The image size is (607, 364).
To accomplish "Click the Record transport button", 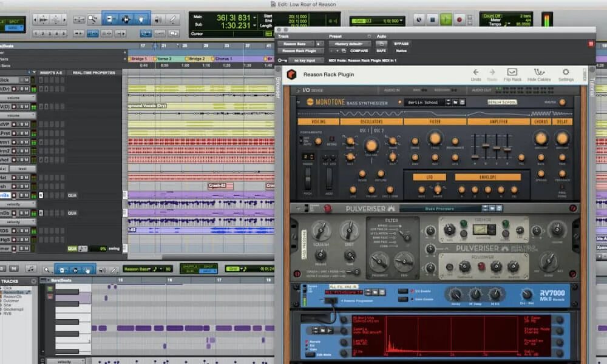I will tap(459, 19).
